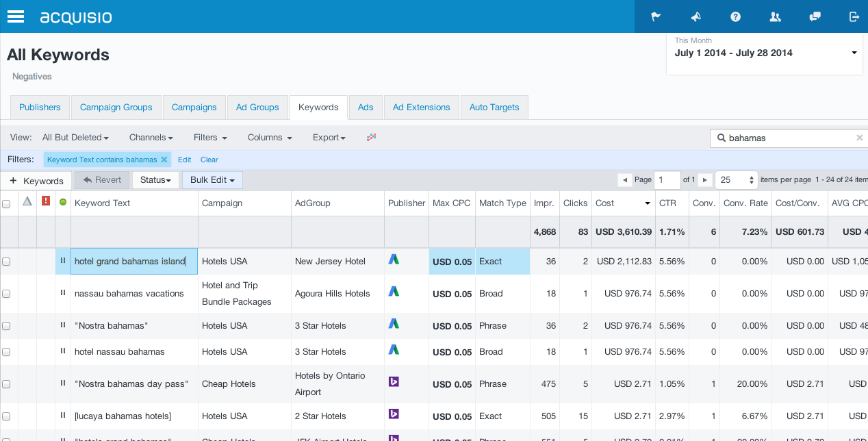Expand the Export dropdown

[x=329, y=137]
